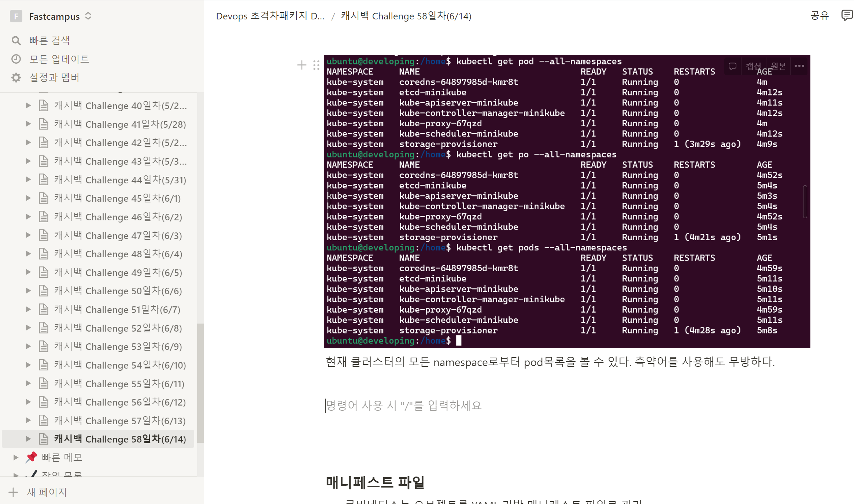Open the Fastcampus workspace switcher
This screenshot has width=854, height=504.
pos(54,16)
